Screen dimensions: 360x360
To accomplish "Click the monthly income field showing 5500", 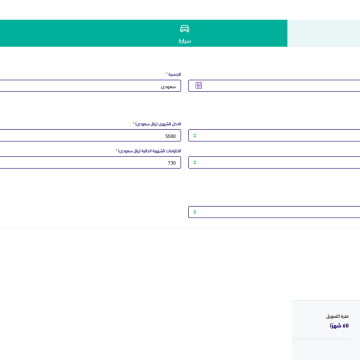I will (90, 136).
